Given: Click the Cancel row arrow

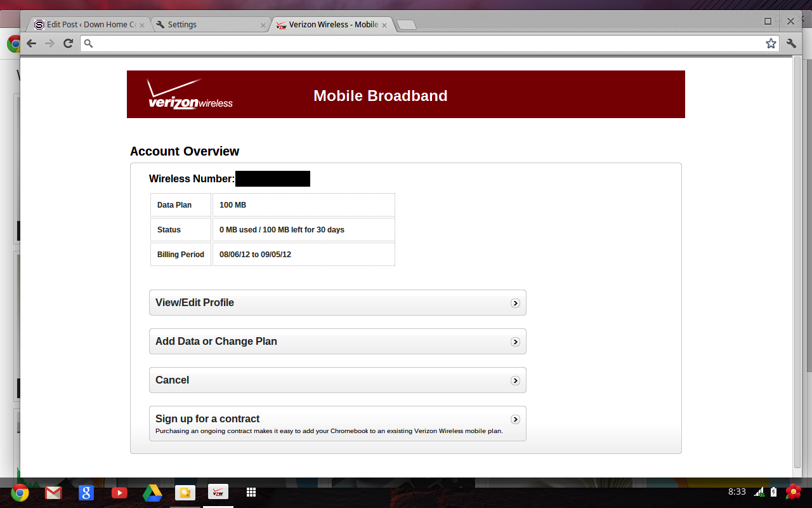Looking at the screenshot, I should [x=515, y=380].
